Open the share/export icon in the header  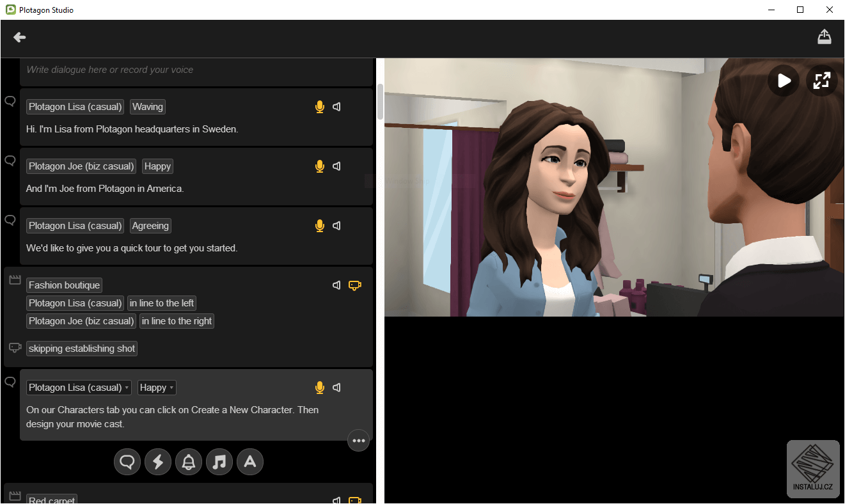[825, 37]
